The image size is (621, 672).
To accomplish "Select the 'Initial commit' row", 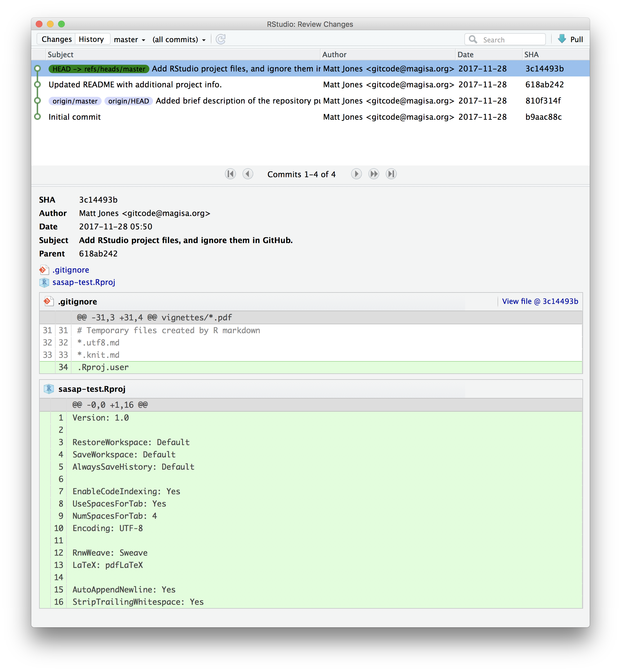I will click(x=310, y=117).
